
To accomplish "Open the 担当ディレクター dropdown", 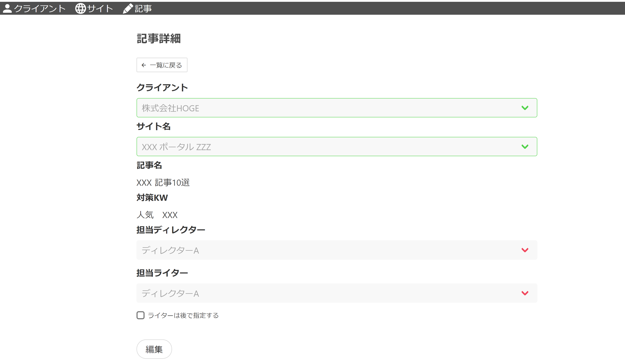I will (337, 250).
